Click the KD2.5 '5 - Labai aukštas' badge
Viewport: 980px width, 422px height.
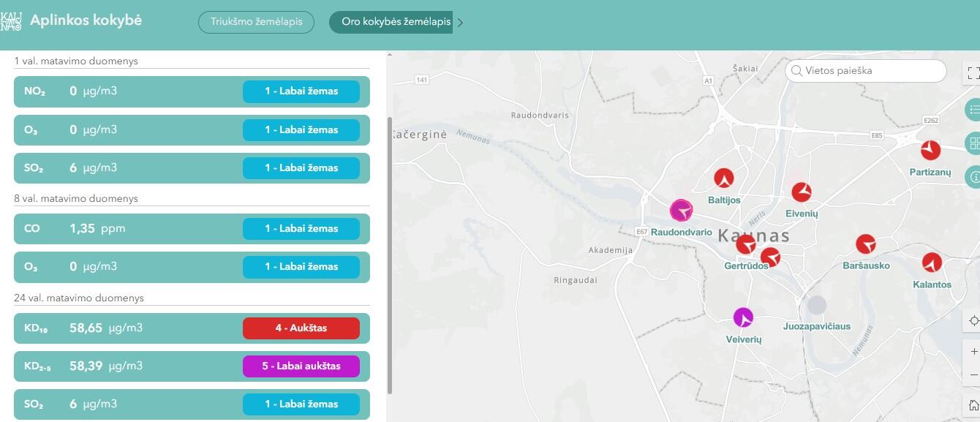point(301,366)
